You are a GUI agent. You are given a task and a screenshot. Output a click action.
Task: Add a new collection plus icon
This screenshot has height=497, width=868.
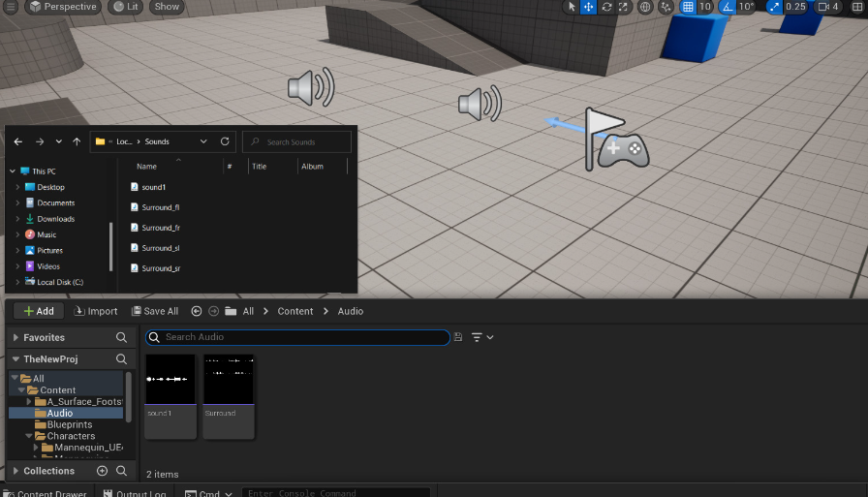102,471
